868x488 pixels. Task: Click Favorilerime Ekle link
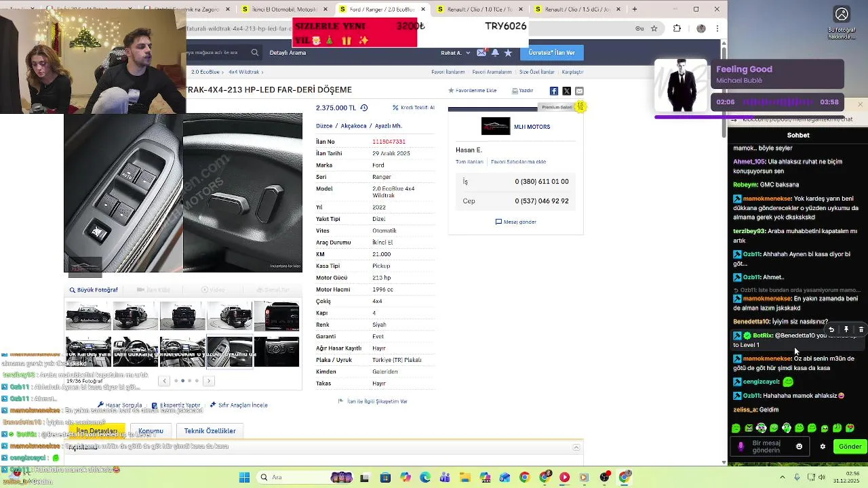pos(473,91)
